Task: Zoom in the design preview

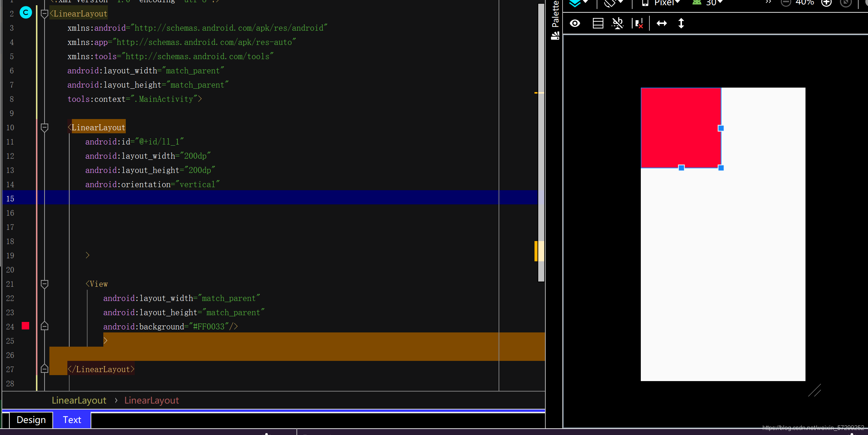Action: pyautogui.click(x=826, y=3)
